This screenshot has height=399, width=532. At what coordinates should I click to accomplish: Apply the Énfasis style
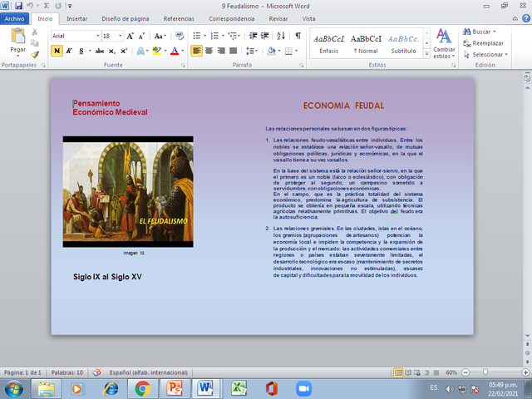[x=329, y=44]
